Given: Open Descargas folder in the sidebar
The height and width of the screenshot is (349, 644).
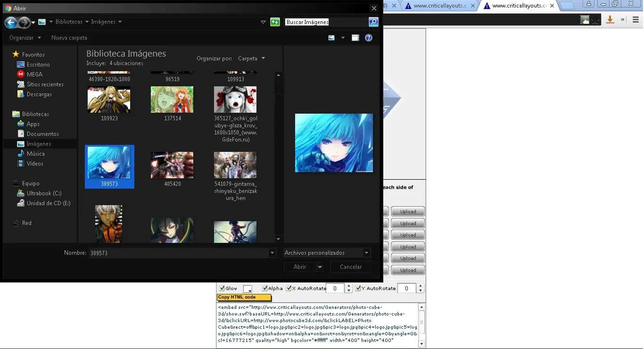Looking at the screenshot, I should point(34,94).
